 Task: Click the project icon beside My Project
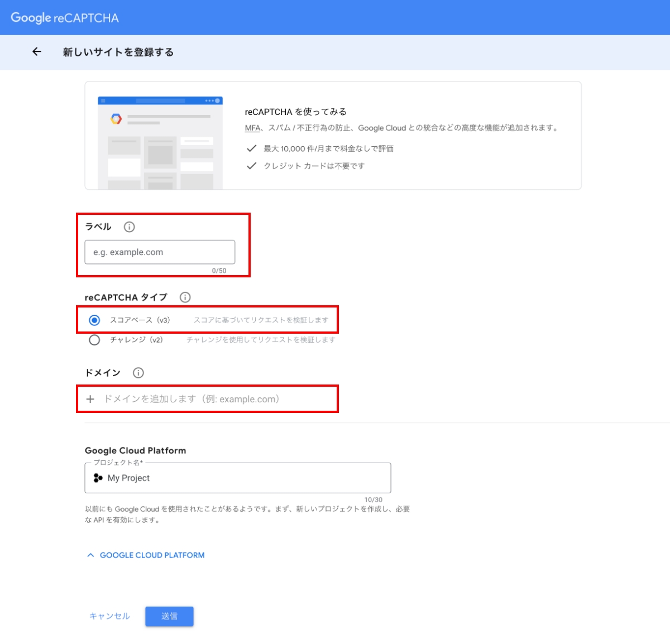click(x=98, y=478)
